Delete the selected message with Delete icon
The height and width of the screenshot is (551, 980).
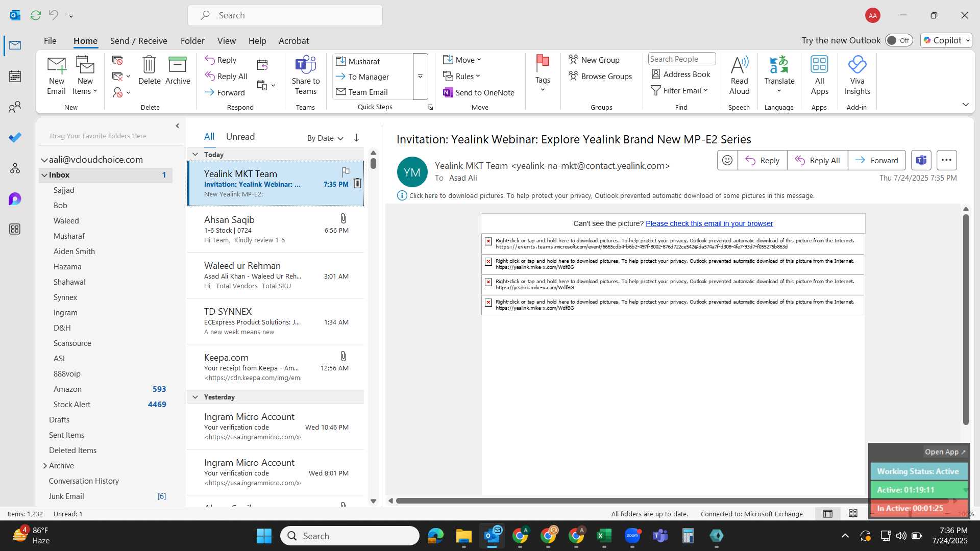click(x=149, y=70)
